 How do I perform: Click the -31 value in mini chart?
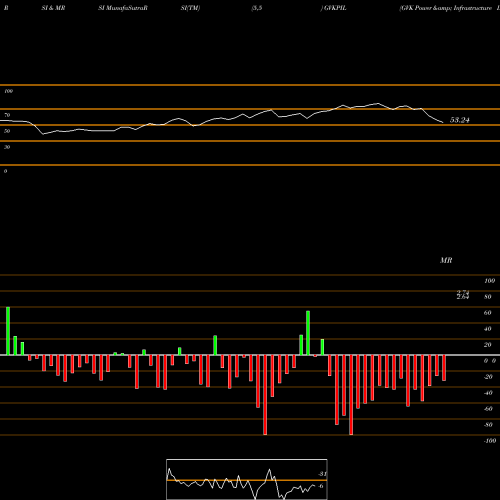point(322,474)
